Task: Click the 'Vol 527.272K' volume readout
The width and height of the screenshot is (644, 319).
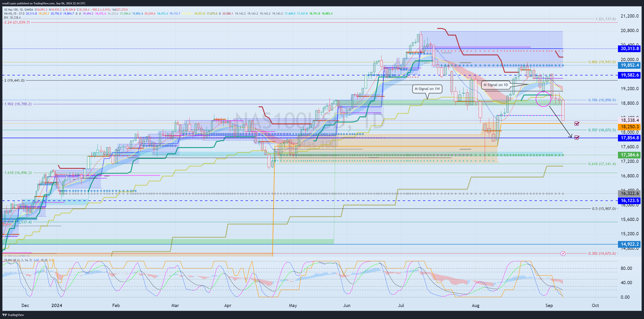Action: (120, 10)
